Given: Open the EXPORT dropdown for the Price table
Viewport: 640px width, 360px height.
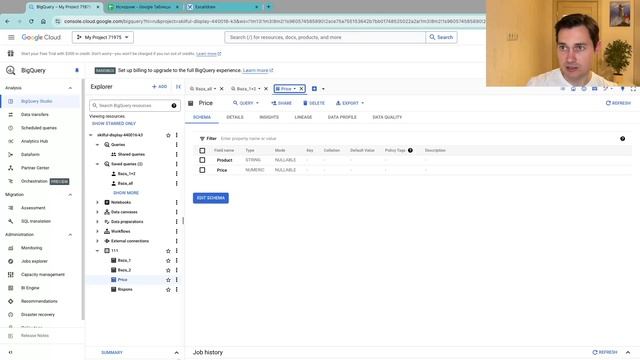Looking at the screenshot, I should pos(350,103).
